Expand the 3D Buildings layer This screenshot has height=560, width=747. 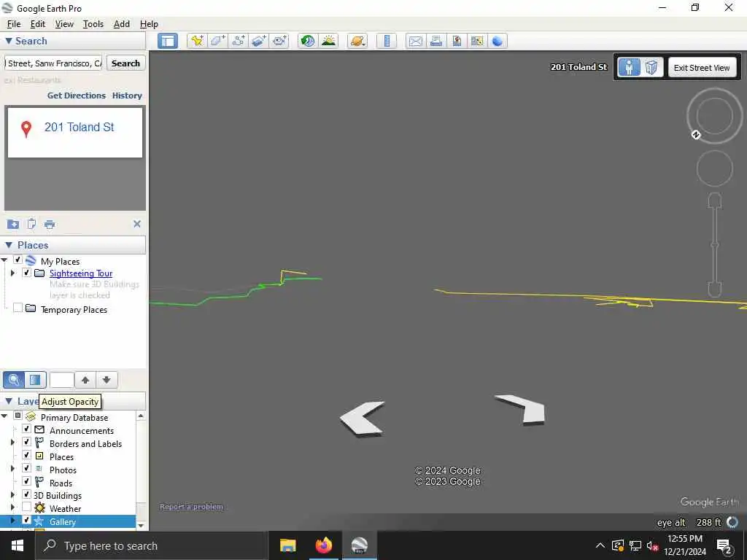[13, 494]
